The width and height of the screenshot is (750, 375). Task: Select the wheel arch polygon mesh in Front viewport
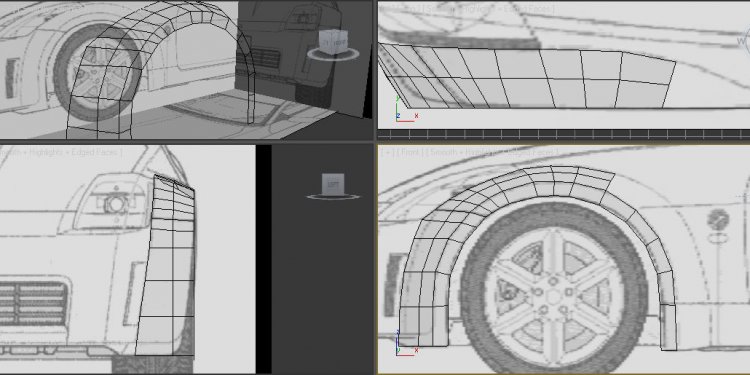[x=537, y=256]
